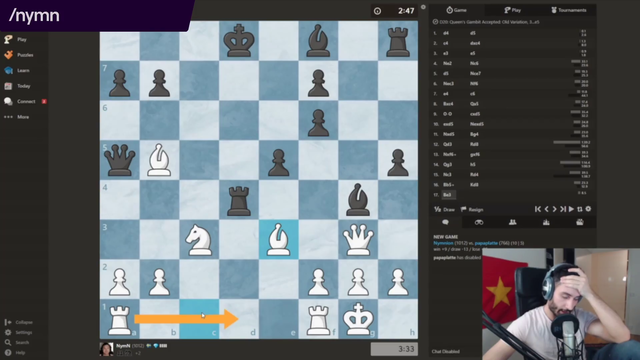Viewport: 640px width, 360px height.
Task: Select move 16 Kd8 in move list
Action: [x=474, y=184]
